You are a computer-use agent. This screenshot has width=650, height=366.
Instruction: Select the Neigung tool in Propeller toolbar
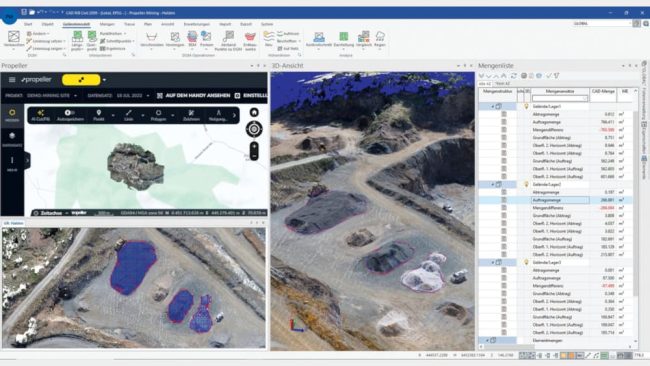pyautogui.click(x=218, y=115)
